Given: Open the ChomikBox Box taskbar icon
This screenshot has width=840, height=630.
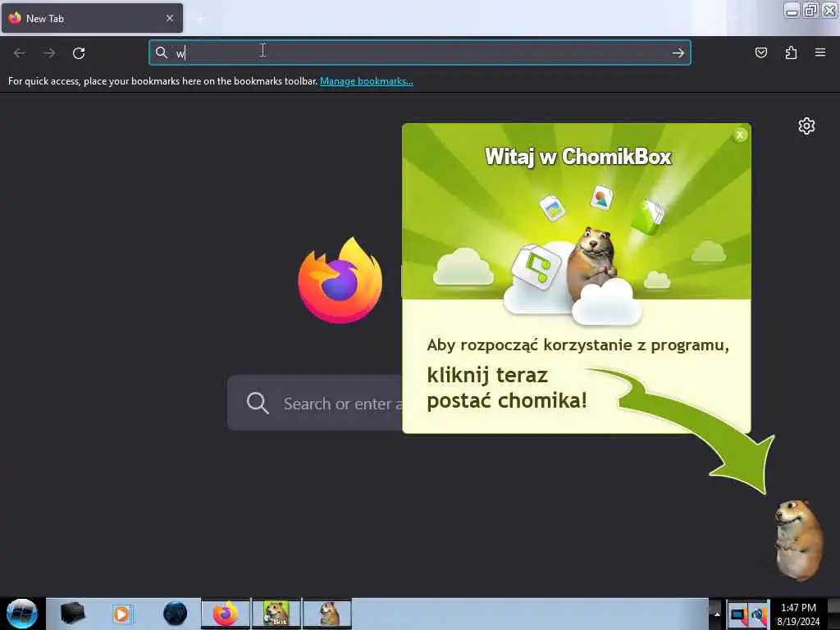Looking at the screenshot, I should pyautogui.click(x=276, y=614).
